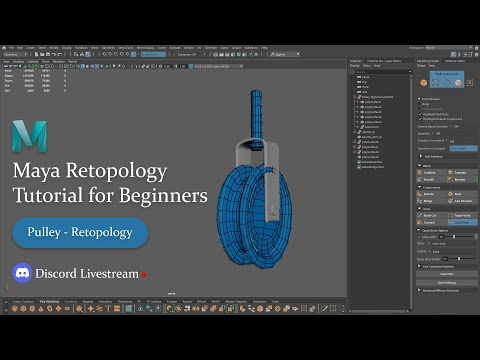Collapse the Mesh section
Screen dimensions: 480x360
pyautogui.click(x=419, y=165)
